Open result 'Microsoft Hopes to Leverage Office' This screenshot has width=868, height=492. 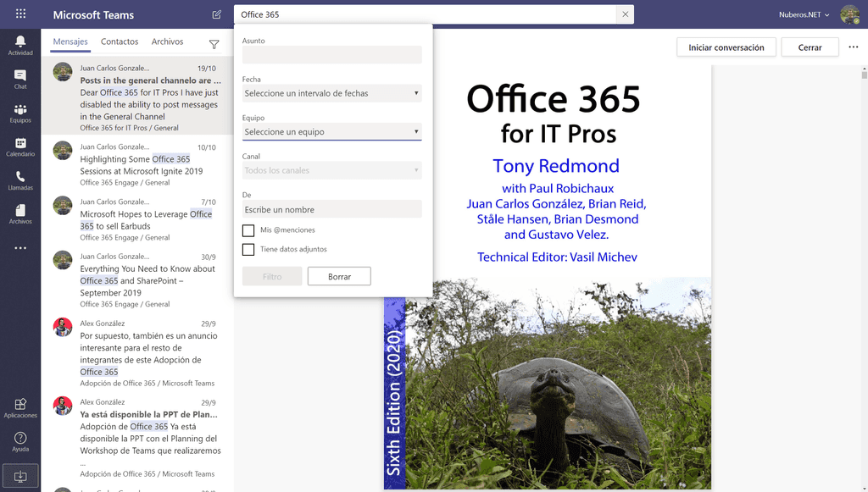tap(137, 219)
